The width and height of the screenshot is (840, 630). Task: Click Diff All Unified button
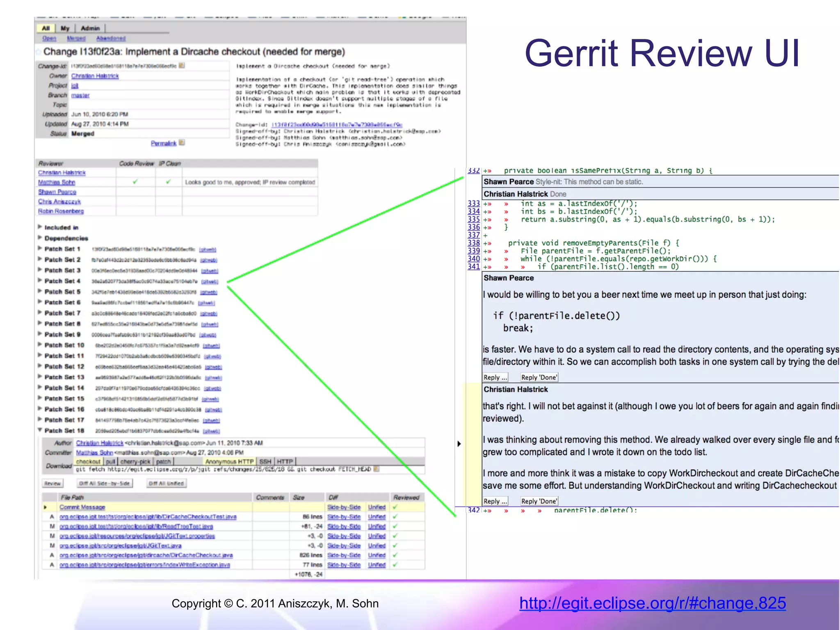point(166,483)
